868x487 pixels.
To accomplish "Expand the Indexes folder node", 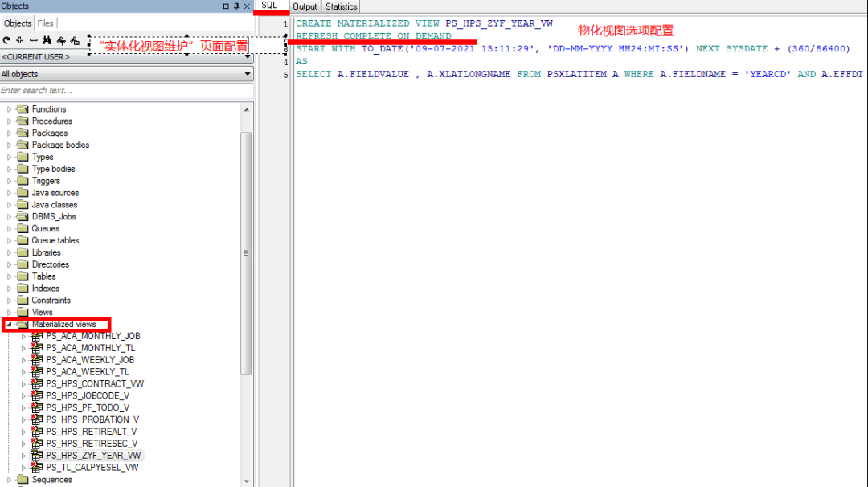I will (x=9, y=289).
